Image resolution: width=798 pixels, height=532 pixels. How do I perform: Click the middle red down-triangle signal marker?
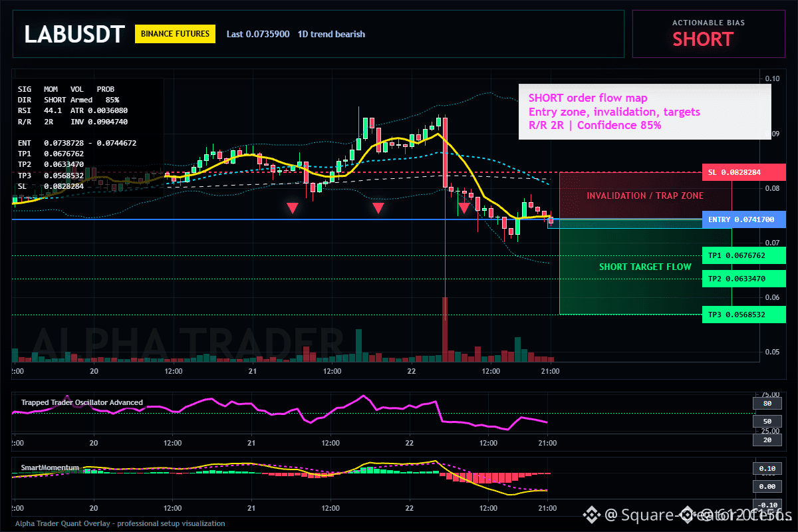[x=378, y=208]
